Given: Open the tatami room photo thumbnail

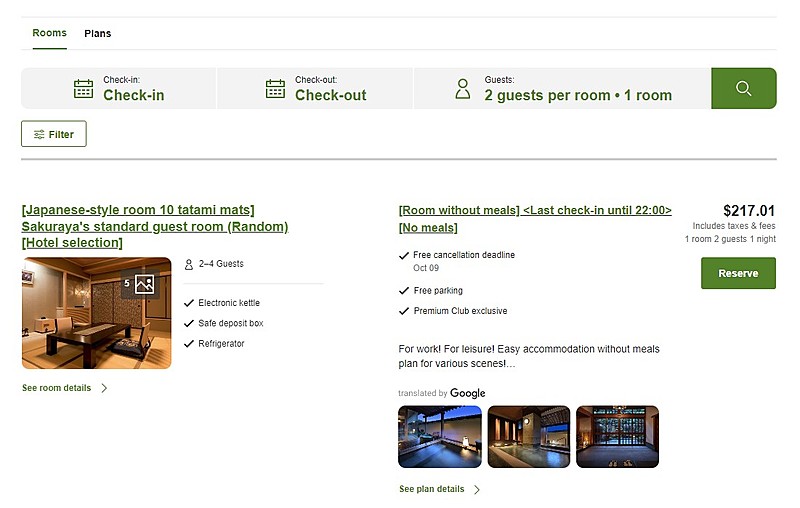Looking at the screenshot, I should [96, 313].
